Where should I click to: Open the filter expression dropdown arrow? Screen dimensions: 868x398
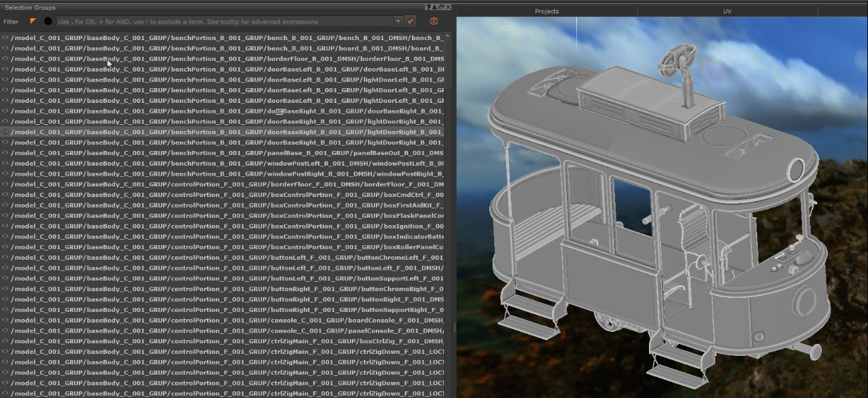(399, 21)
